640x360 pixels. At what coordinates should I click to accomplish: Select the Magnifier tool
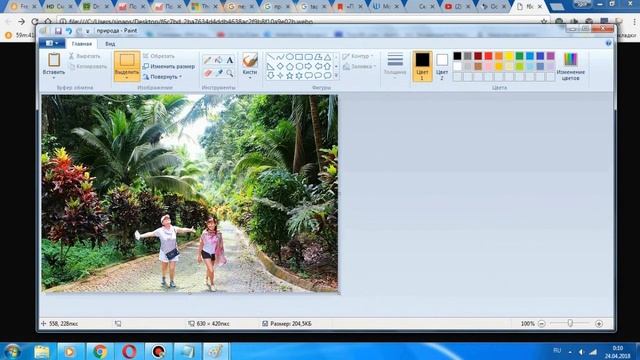(x=230, y=73)
